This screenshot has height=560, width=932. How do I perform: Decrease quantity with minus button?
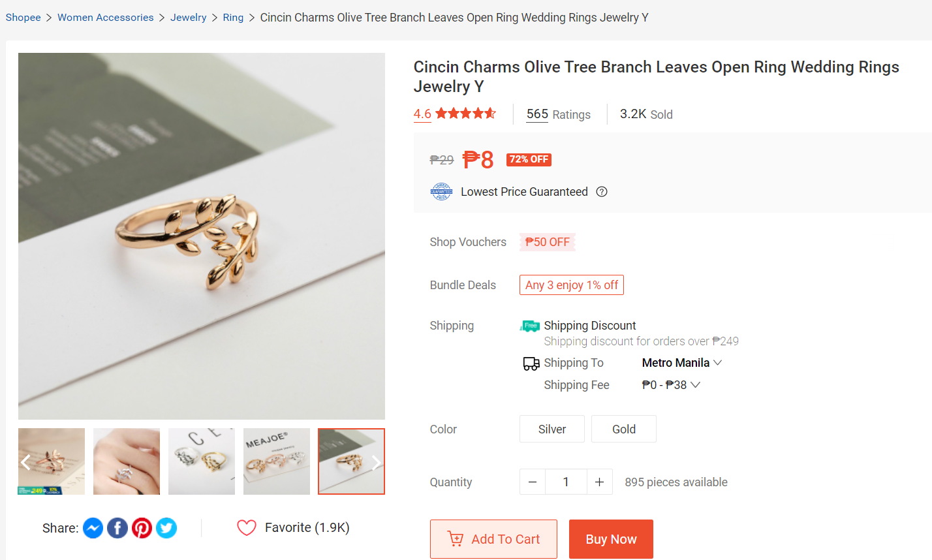coord(533,482)
